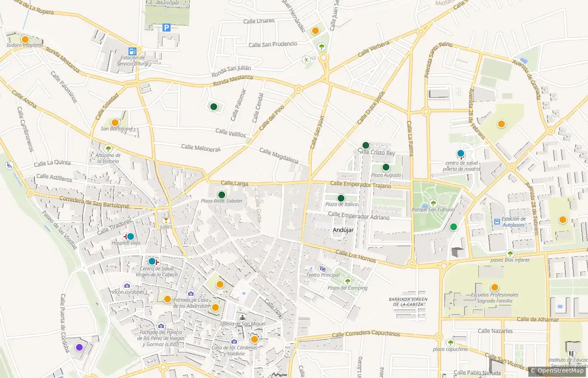Click the orange marker at Escuelas Profesionales Sagrada Familia

tap(495, 287)
